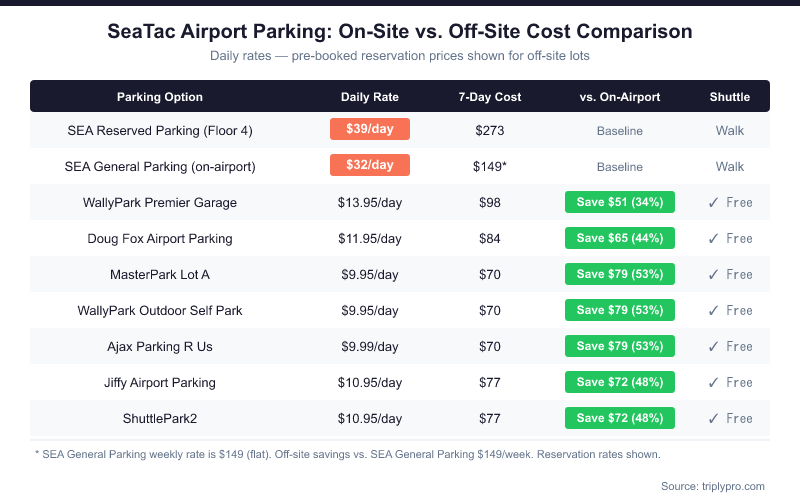Image resolution: width=800 pixels, height=500 pixels.
Task: Click the Free shuttle checkmark for Doug Fox Airport Parking
Action: [x=713, y=239]
